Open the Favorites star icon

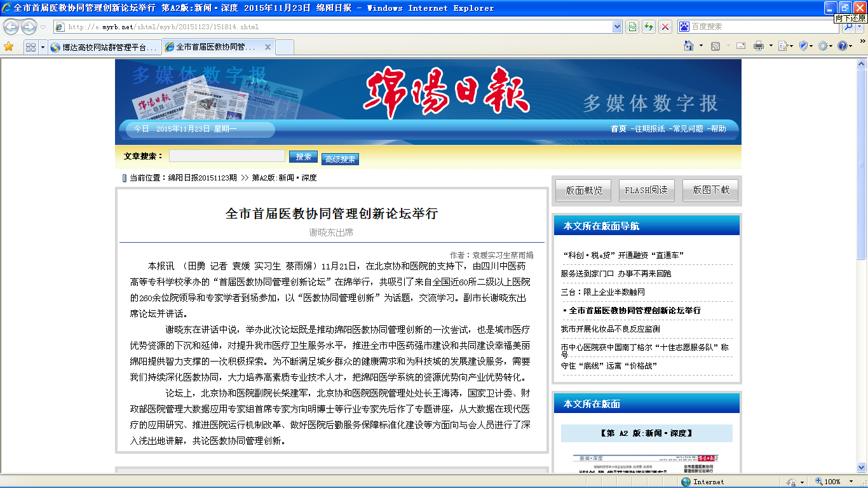[x=8, y=46]
